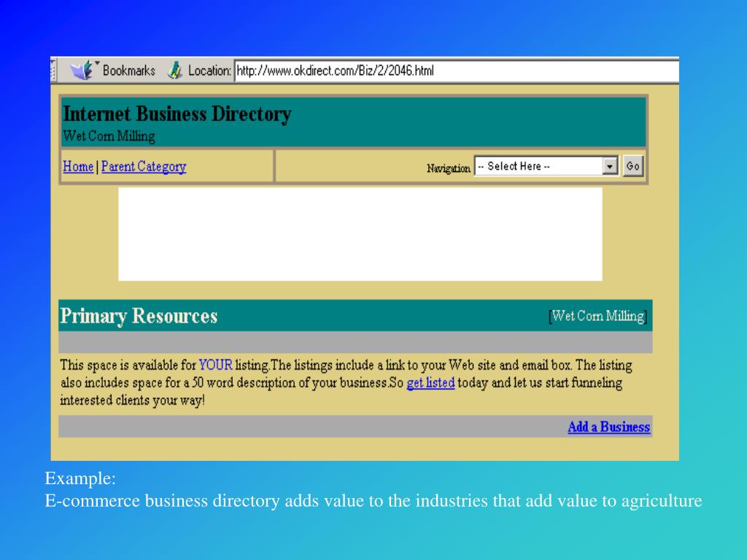The height and width of the screenshot is (560, 747).
Task: Click the Go button
Action: (632, 166)
